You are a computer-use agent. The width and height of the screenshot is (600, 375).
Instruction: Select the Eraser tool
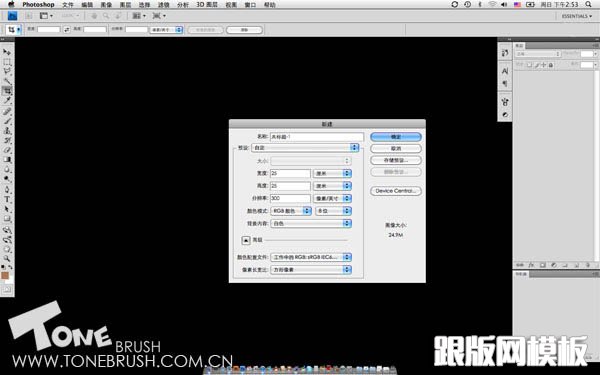[7, 150]
